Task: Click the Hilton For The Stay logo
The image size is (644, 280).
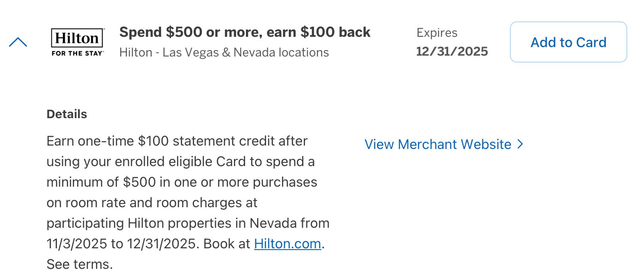Action: (x=77, y=42)
